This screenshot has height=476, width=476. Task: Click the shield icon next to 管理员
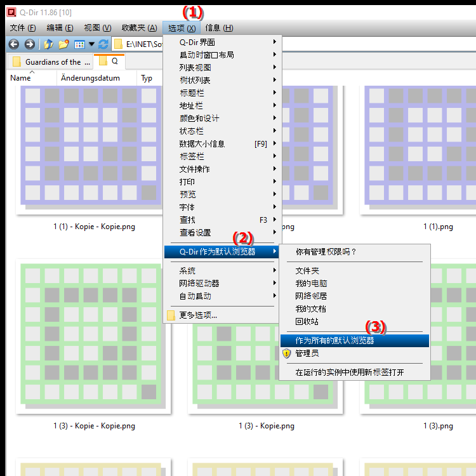pos(286,354)
